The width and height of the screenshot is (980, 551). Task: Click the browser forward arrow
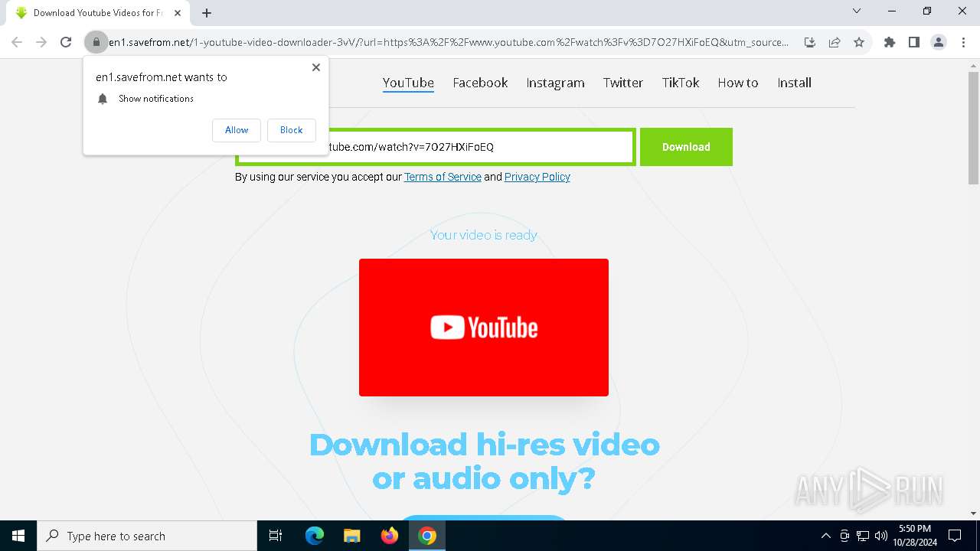(41, 42)
